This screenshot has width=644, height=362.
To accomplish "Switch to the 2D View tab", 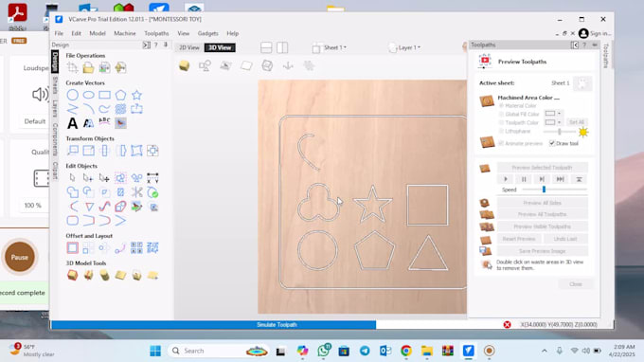I will [188, 47].
